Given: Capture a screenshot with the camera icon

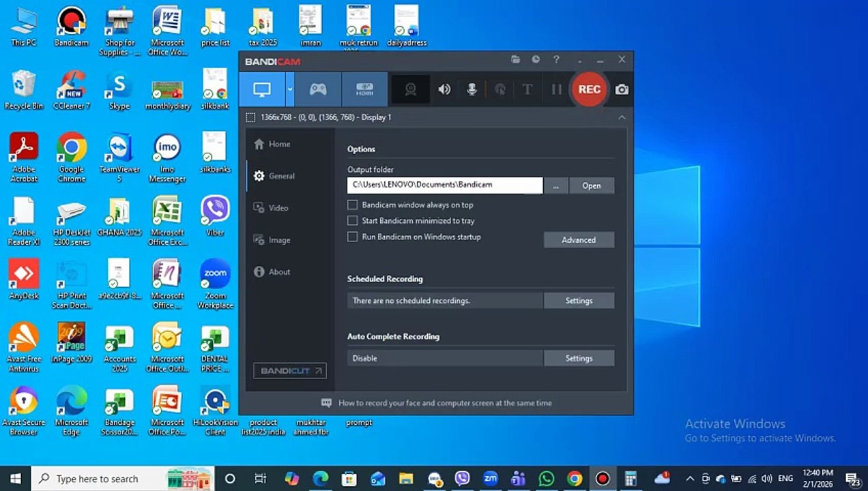Looking at the screenshot, I should click(x=622, y=89).
